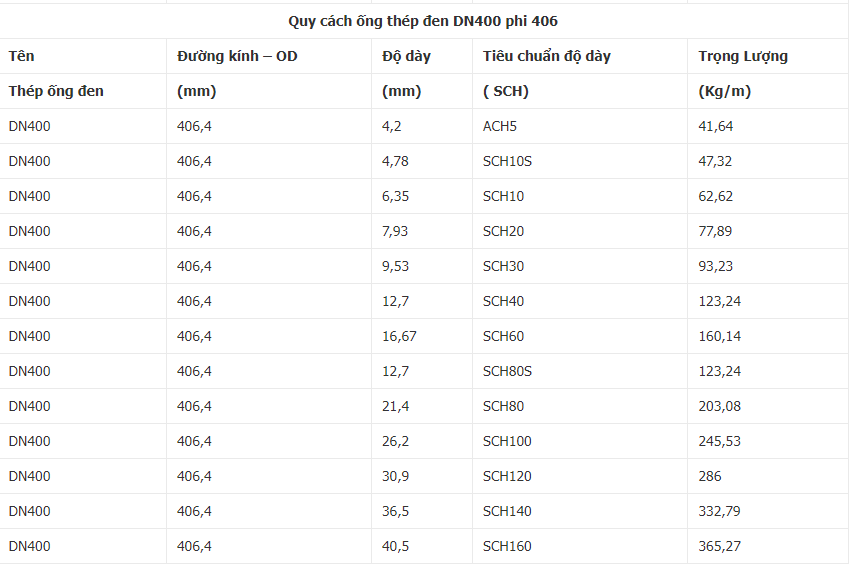Select the ACH5 standard cell
Image resolution: width=854 pixels, height=564 pixels.
(500, 126)
